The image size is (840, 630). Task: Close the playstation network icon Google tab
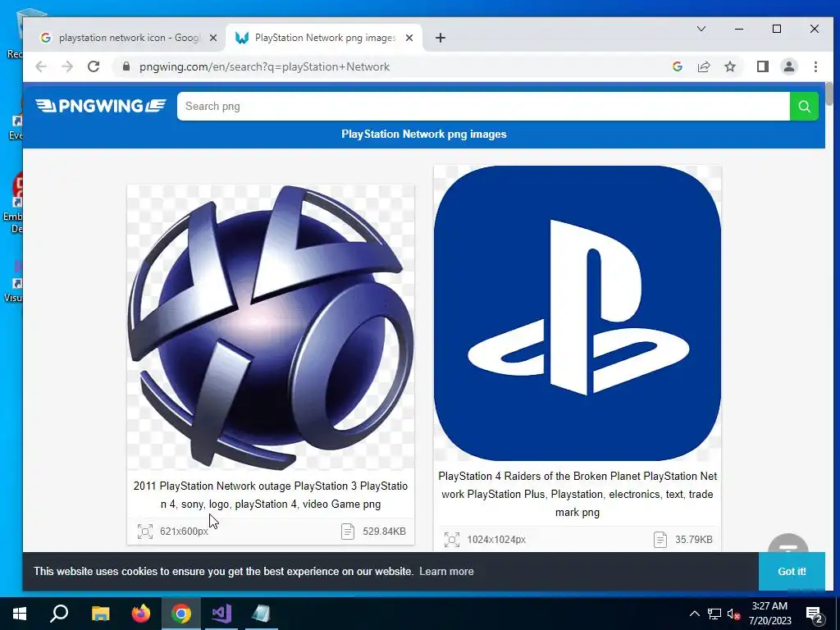(213, 38)
